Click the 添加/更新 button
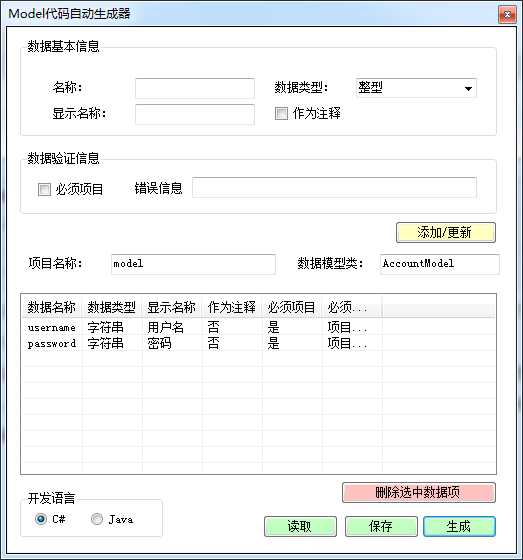523x560 pixels. 446,232
